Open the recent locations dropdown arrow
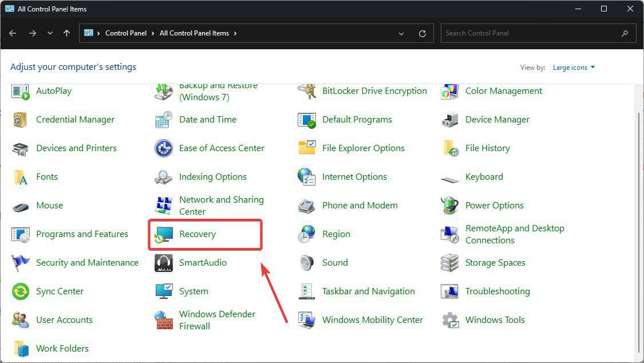Screen dimensions: 644x363 [50, 33]
